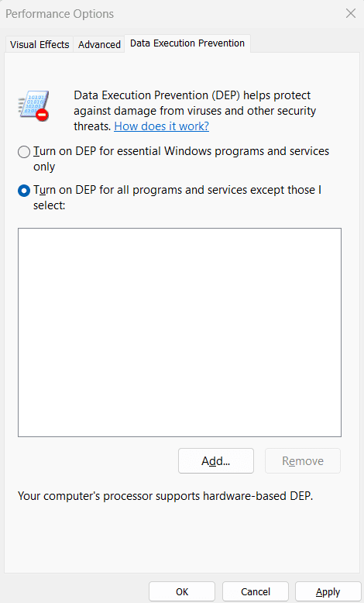Click the Add... button

[x=216, y=460]
